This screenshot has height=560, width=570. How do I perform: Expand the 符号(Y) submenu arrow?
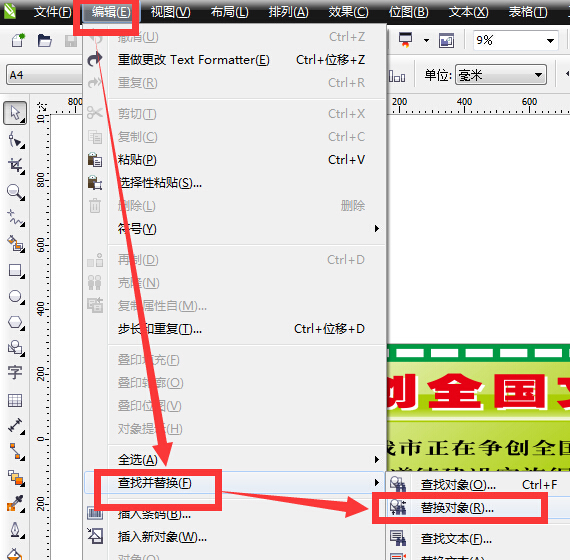click(377, 228)
